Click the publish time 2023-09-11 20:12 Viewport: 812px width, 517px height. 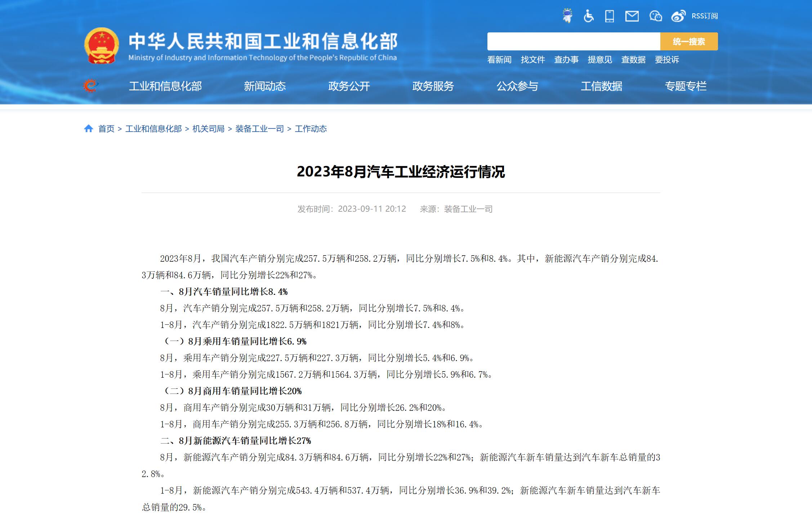tap(372, 209)
